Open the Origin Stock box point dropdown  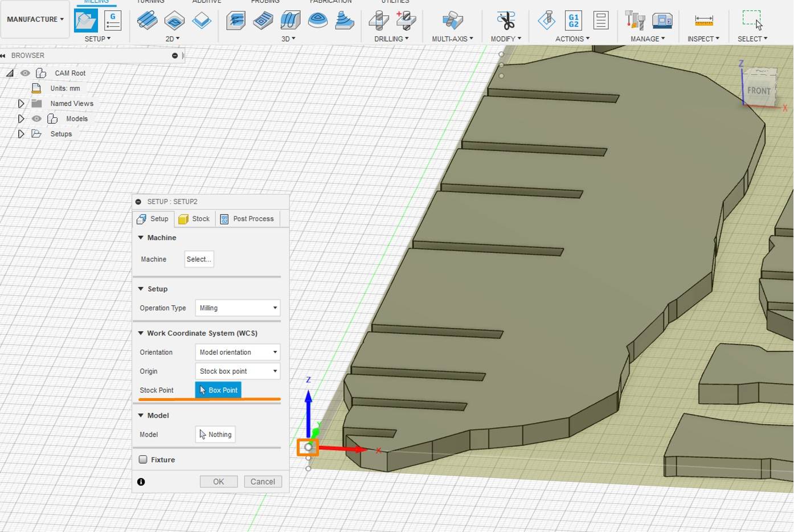click(238, 371)
